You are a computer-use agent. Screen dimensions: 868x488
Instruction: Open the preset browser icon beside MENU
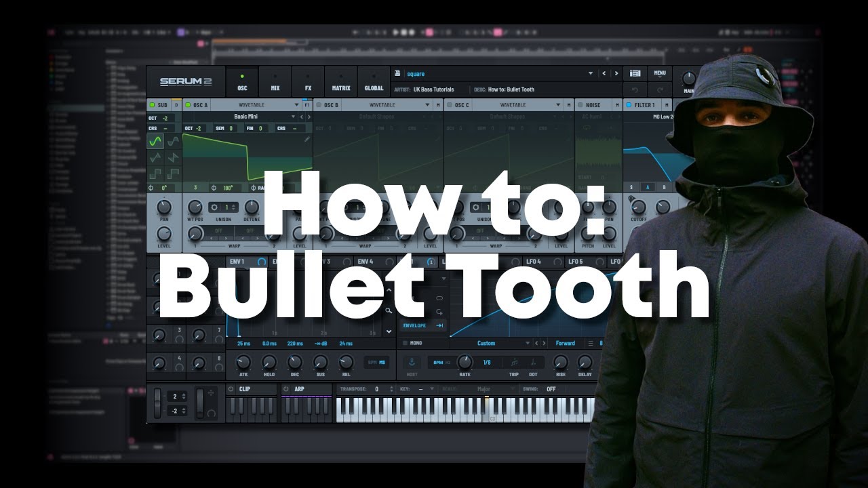[635, 73]
